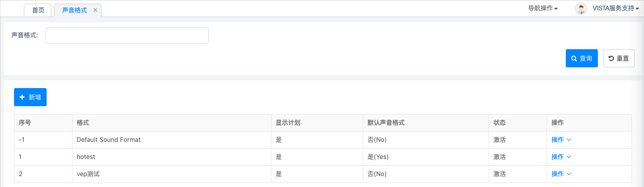Click the 序号 column header

click(x=25, y=123)
